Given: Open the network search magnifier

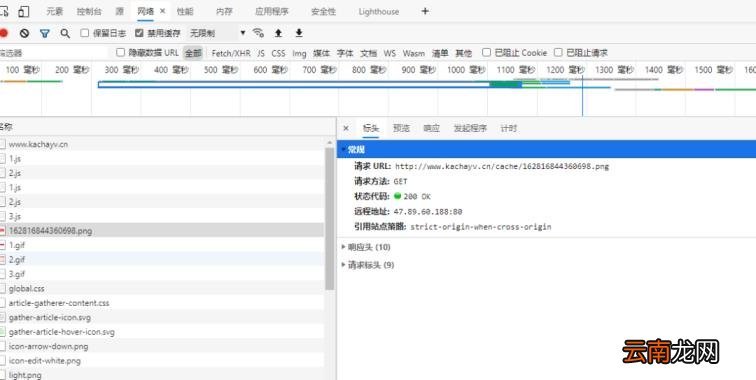Looking at the screenshot, I should (x=65, y=33).
